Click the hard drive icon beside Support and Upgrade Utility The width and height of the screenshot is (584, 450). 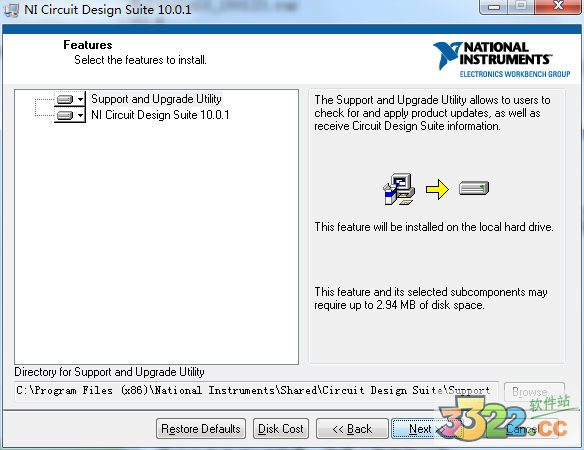click(65, 99)
